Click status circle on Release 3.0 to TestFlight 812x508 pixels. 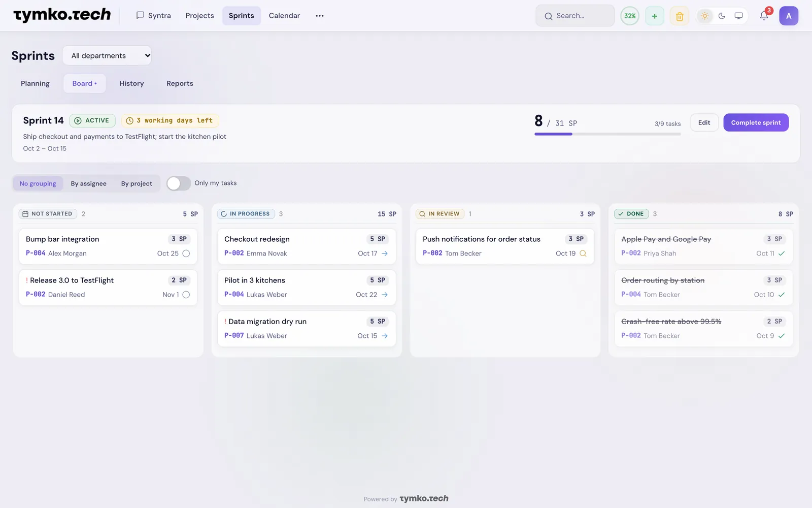(186, 295)
